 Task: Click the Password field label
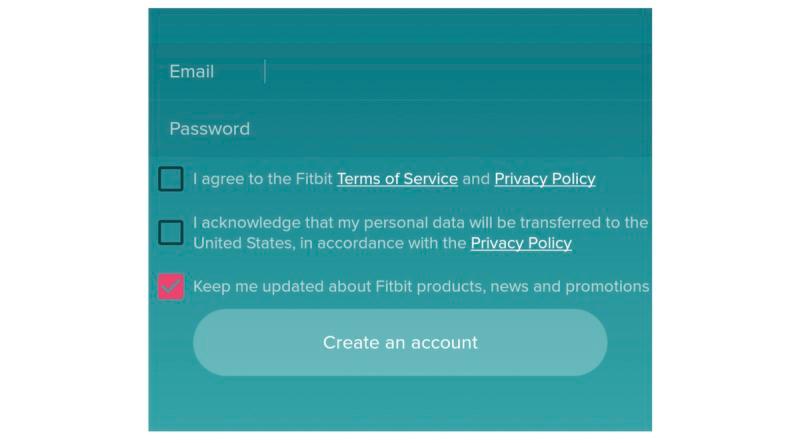pos(210,129)
